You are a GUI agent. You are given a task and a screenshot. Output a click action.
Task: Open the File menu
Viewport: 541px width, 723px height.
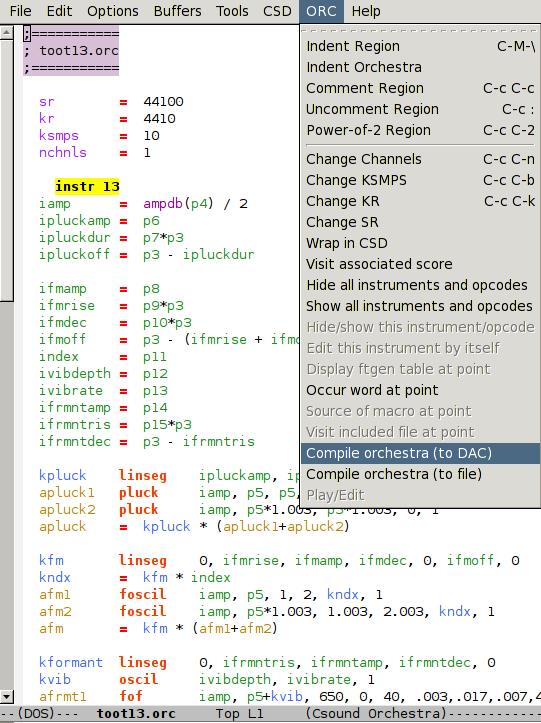pyautogui.click(x=20, y=11)
